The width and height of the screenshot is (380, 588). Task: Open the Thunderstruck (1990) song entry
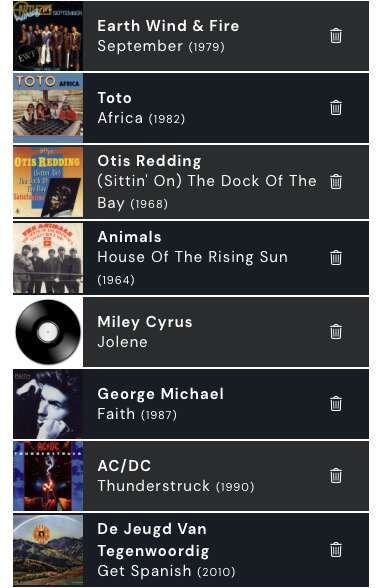click(176, 486)
